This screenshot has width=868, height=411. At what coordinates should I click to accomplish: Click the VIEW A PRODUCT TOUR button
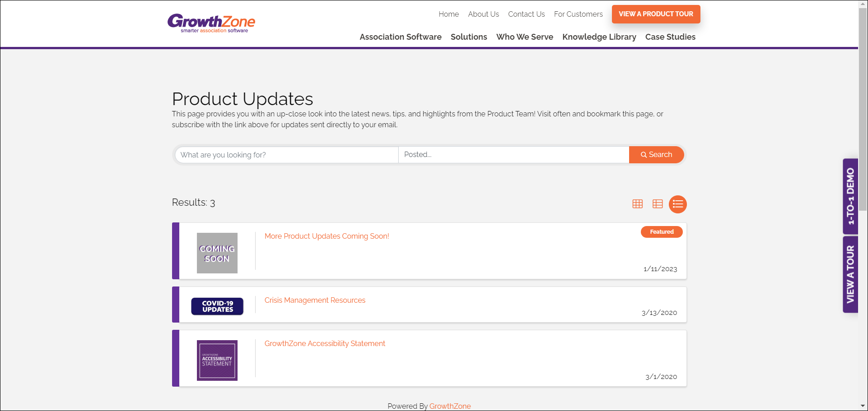coord(656,14)
